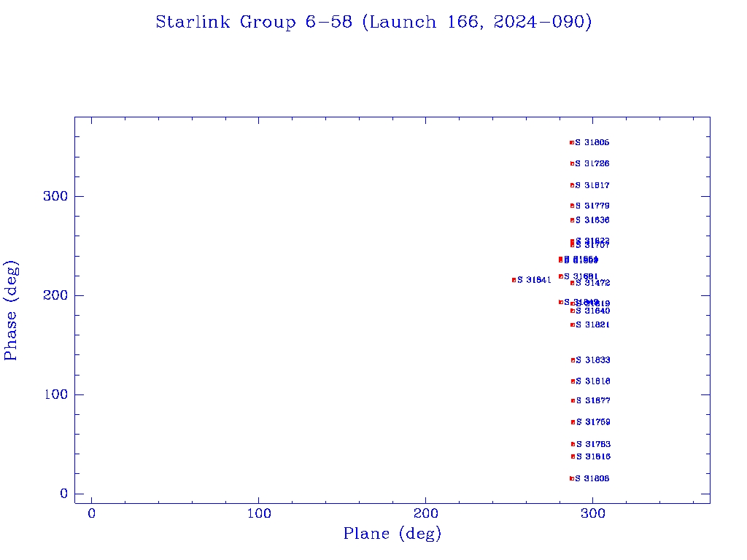Viewport: 747px width, 560px height.
Task: Click the satellite label "S 31817"
Action: pyautogui.click(x=592, y=185)
